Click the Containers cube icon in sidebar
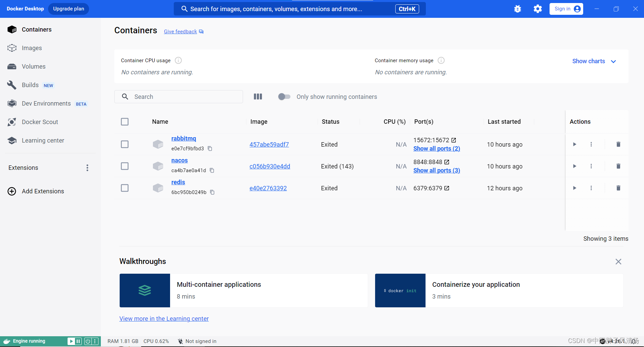Image resolution: width=644 pixels, height=347 pixels. click(x=12, y=30)
